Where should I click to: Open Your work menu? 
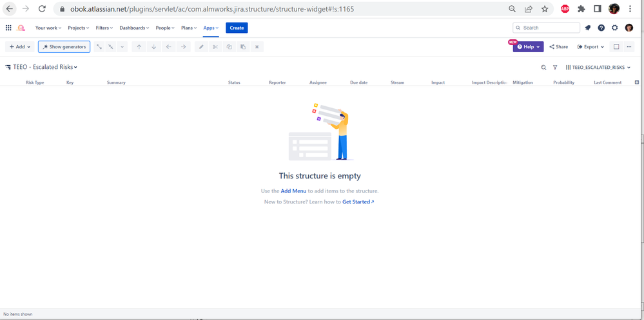coord(48,28)
